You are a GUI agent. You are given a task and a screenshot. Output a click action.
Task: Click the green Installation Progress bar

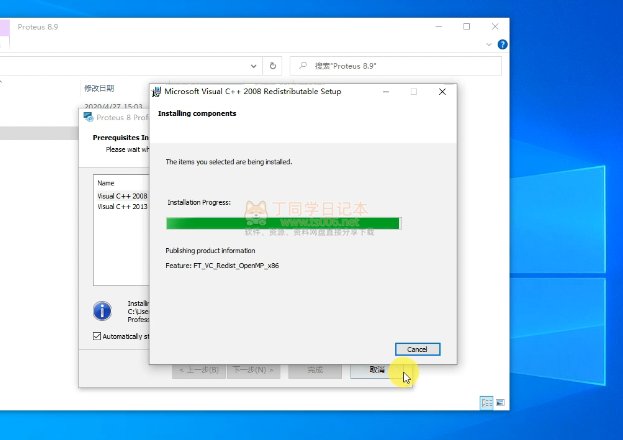coord(284,223)
